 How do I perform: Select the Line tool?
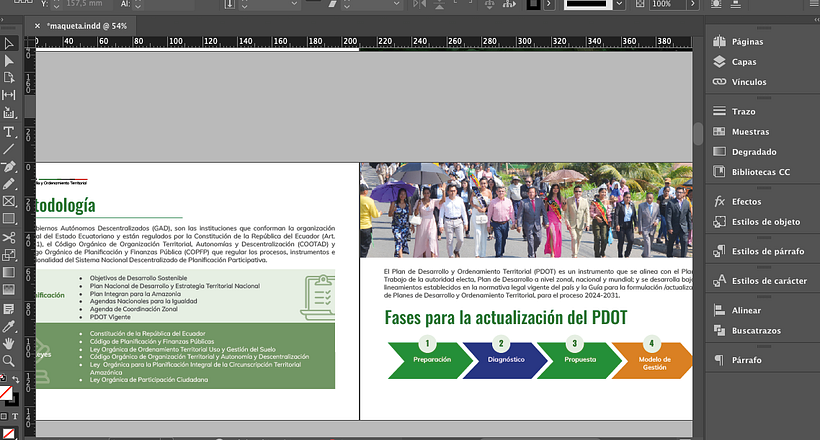point(9,149)
